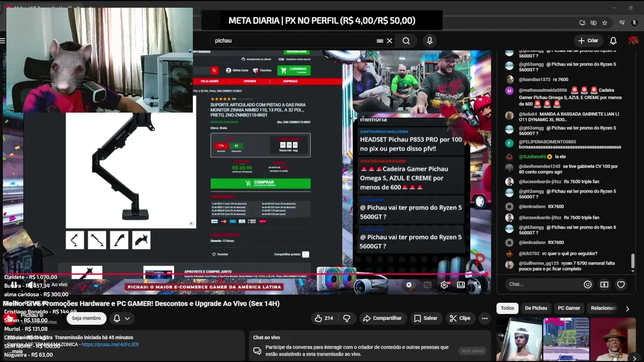The width and height of the screenshot is (644, 362).
Task: Open more actions three-dot menu
Action: tap(485, 318)
